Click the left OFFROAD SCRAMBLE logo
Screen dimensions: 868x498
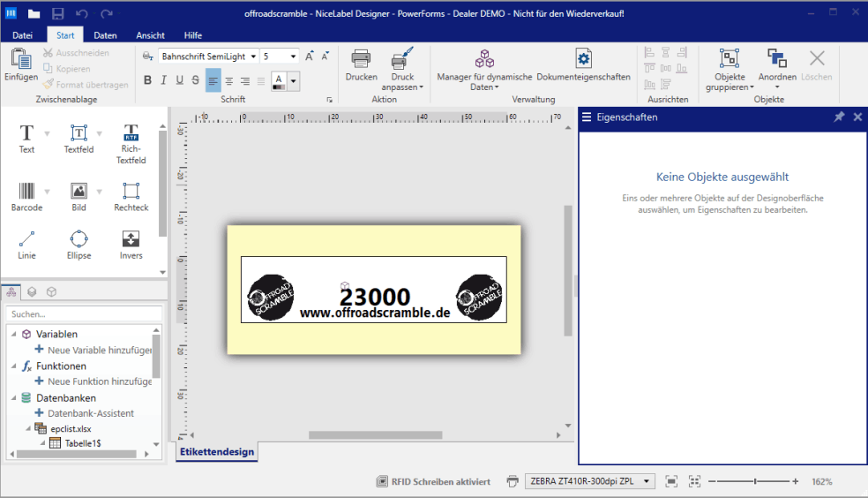coord(270,297)
